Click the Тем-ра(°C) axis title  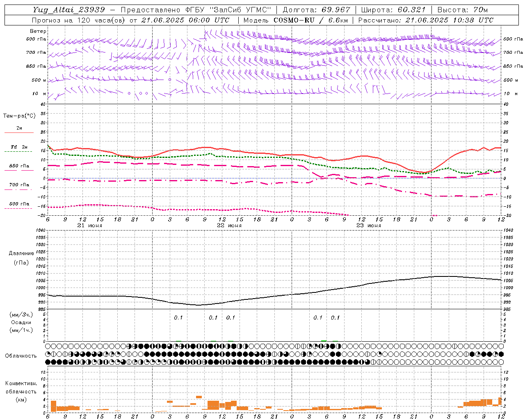[x=19, y=116]
